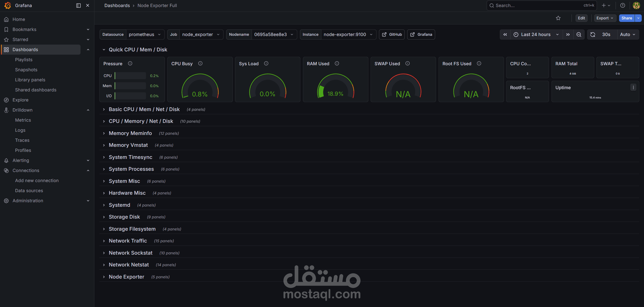Expand the Bookmarks sidebar section
This screenshot has height=307, width=644.
[x=88, y=29]
